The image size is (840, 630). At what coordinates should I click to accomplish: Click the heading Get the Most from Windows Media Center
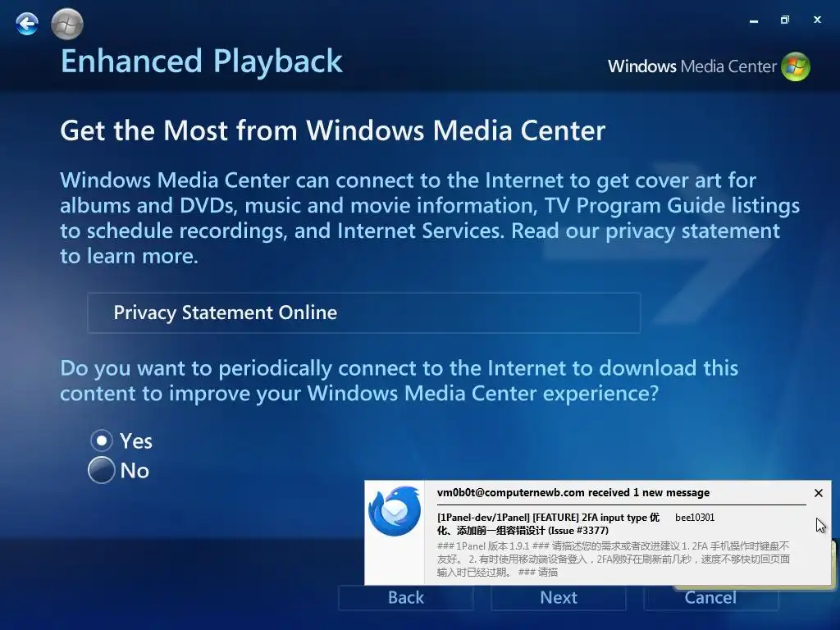333,130
